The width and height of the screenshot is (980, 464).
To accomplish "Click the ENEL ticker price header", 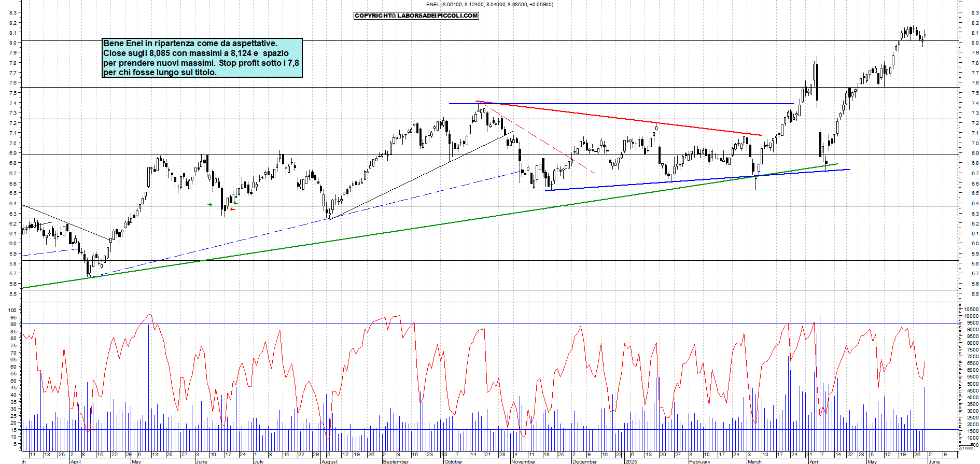I will click(x=489, y=5).
